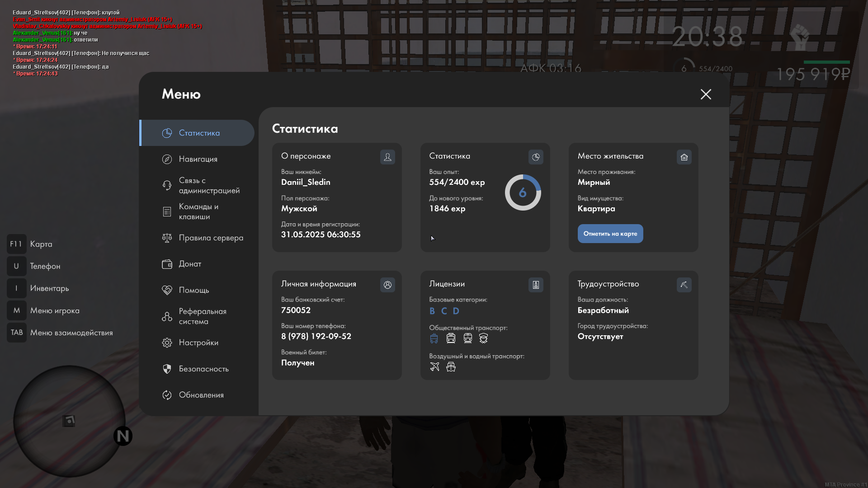The image size is (868, 488).
Task: Click the airplane license icon
Action: point(434,366)
